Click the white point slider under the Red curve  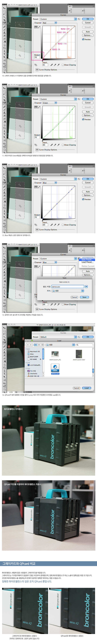[x=75, y=61]
